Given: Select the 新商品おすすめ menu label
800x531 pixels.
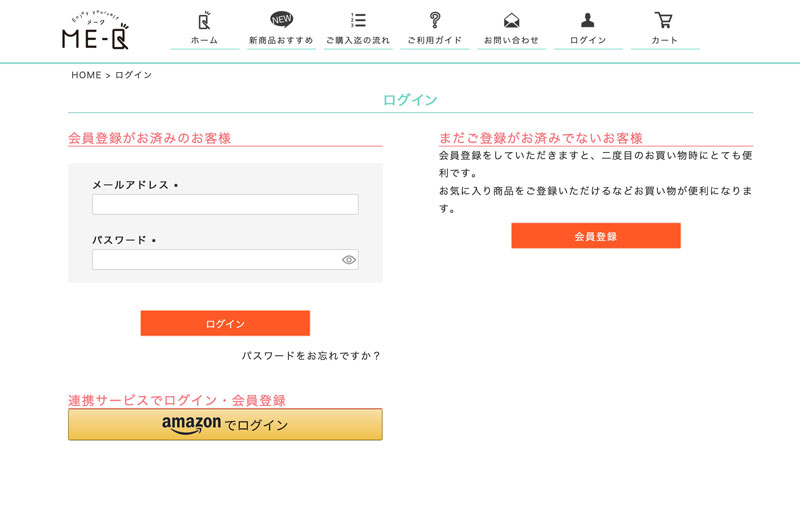Looking at the screenshot, I should tap(281, 40).
